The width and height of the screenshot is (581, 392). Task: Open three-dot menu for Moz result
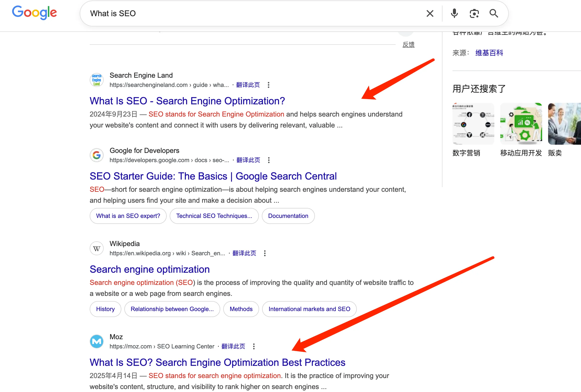point(254,346)
